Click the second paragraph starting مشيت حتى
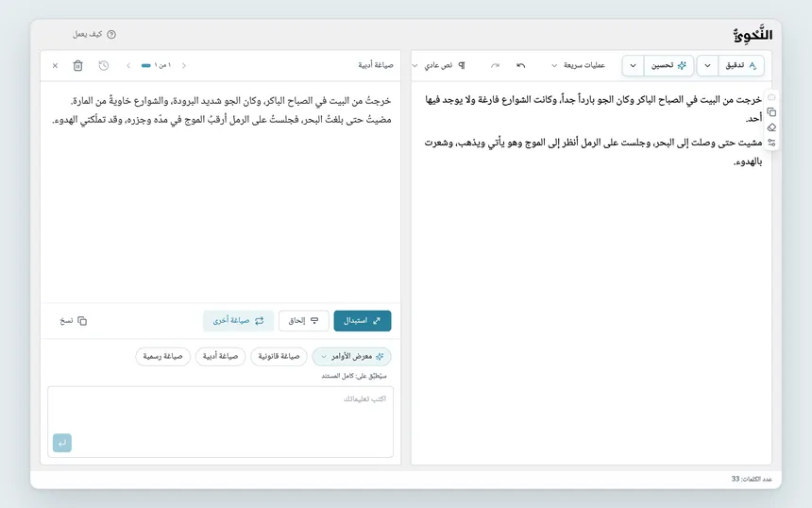This screenshot has width=812, height=508. [594, 152]
